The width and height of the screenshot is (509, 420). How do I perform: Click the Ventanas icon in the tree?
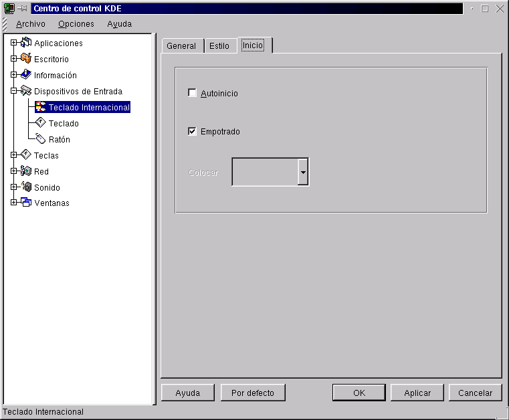27,203
